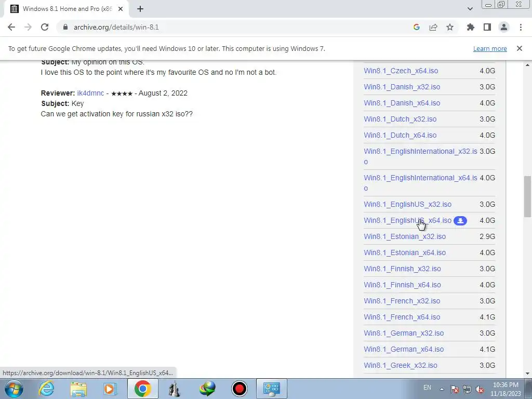The height and width of the screenshot is (399, 532).
Task: Click the download badge next to EnglishUS_x64
Action: pos(460,221)
